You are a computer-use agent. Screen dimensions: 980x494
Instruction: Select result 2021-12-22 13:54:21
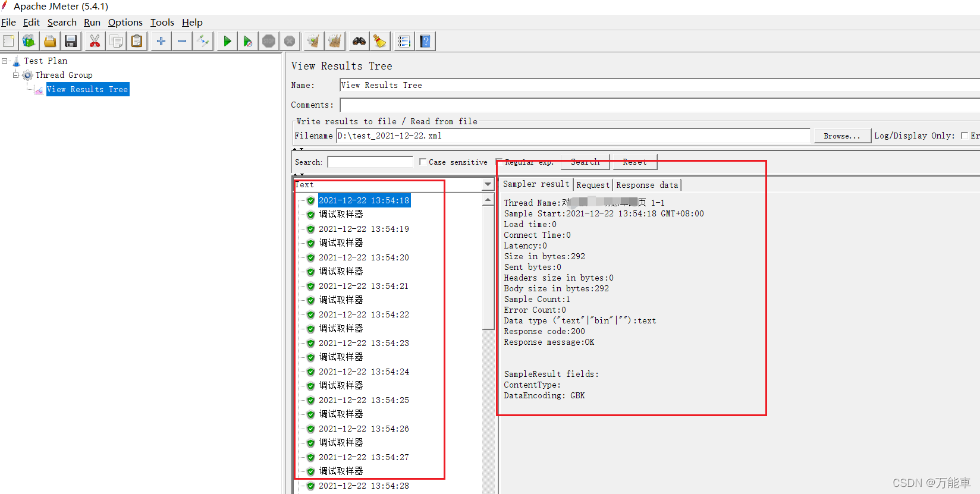coord(364,286)
